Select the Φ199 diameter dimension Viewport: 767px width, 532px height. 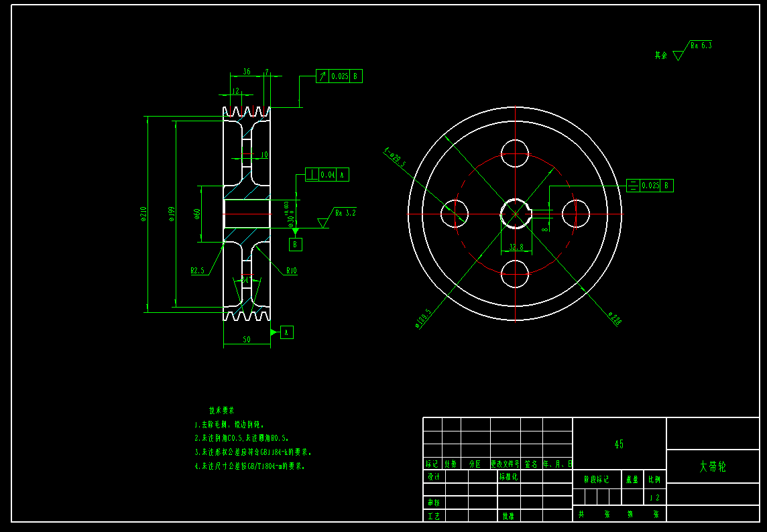[172, 214]
